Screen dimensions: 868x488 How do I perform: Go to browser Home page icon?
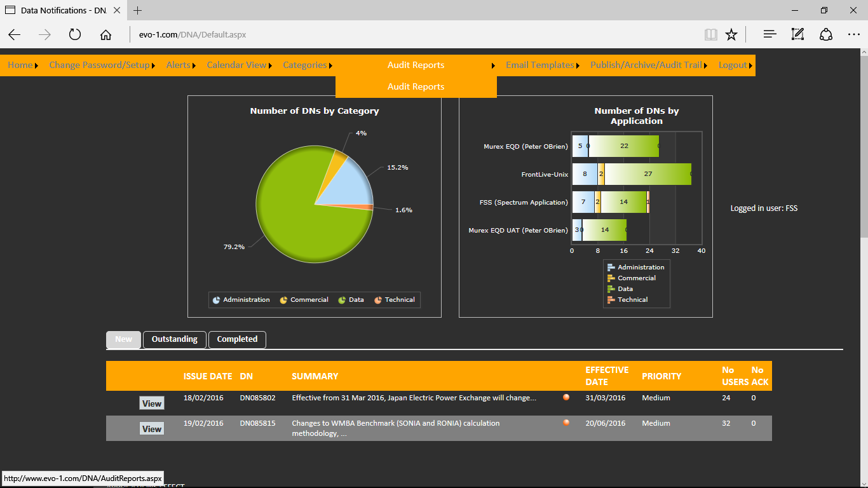(x=105, y=35)
